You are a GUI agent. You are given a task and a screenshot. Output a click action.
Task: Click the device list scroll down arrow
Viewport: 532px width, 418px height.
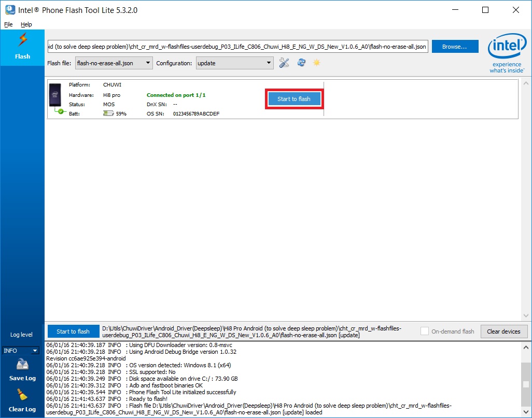tap(526, 315)
